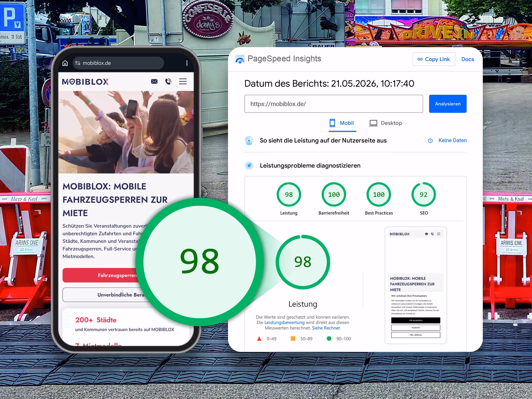
Task: Click the mobiblox.de address bar on phone
Action: 118,63
